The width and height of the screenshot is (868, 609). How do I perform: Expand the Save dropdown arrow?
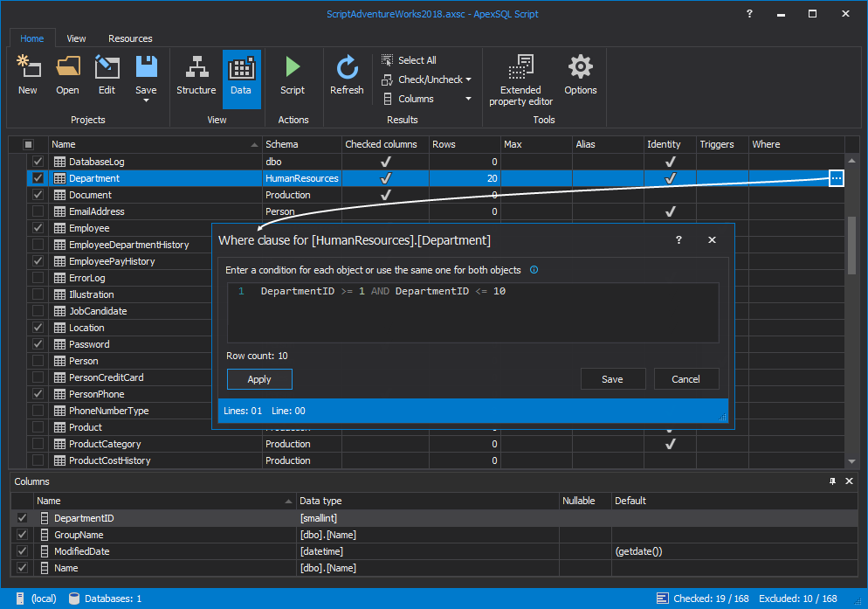146,100
